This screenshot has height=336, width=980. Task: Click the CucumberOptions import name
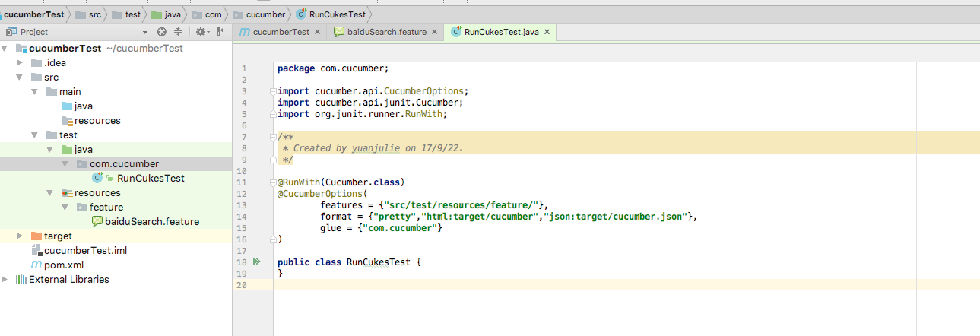pos(422,91)
